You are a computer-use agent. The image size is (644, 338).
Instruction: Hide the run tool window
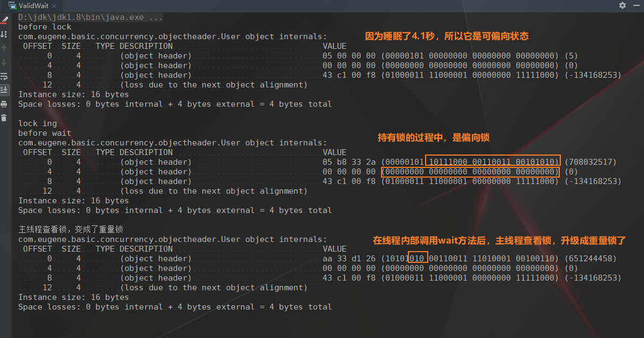636,5
